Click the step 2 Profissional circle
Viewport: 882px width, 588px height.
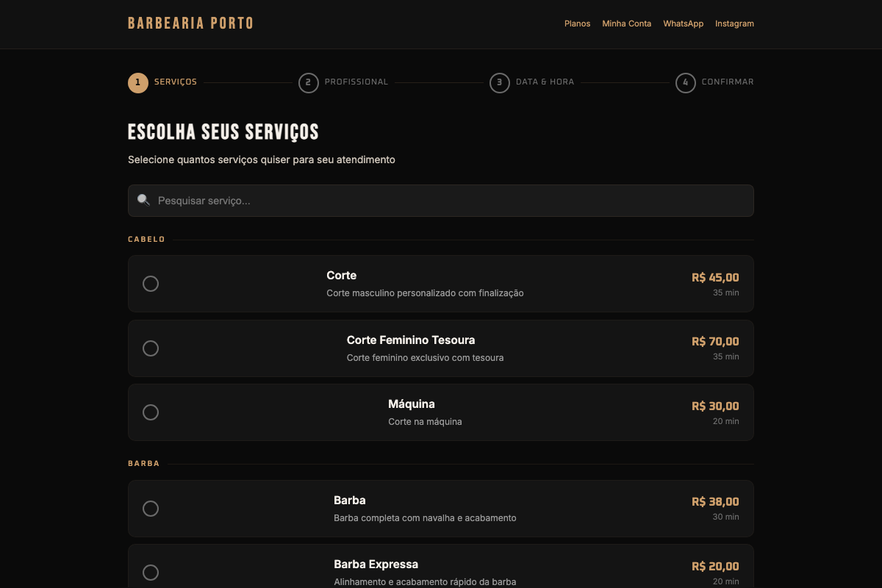[x=309, y=82]
